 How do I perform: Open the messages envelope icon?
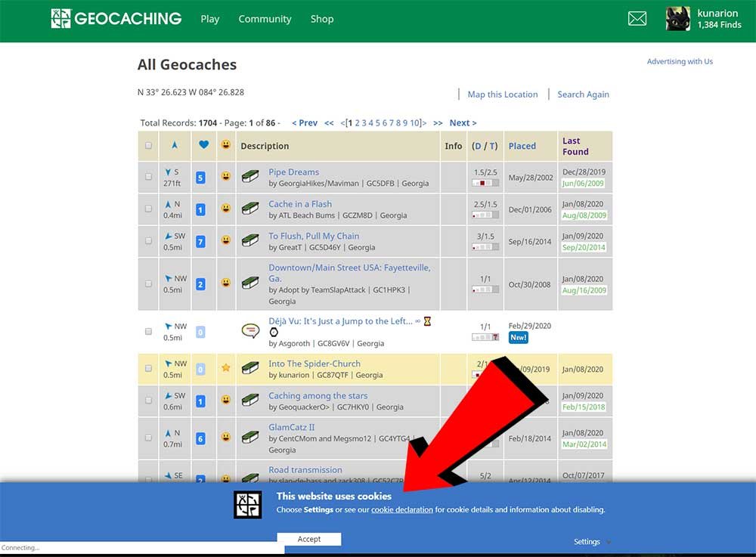pos(637,19)
